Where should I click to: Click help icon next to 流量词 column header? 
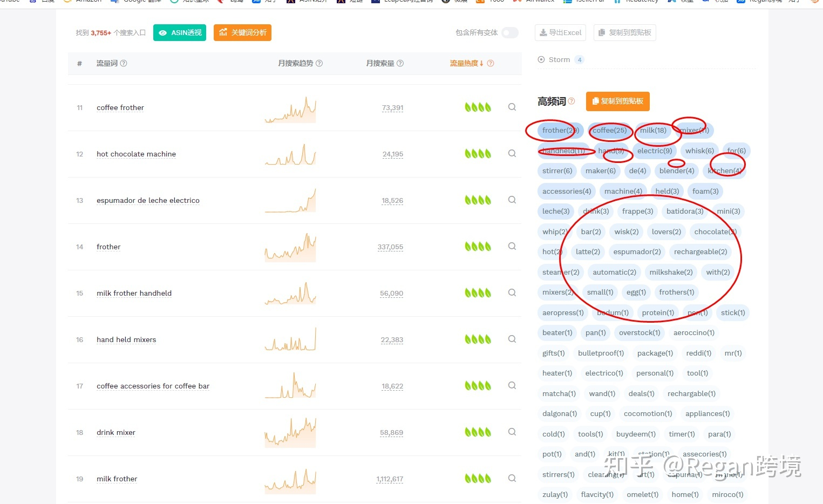[124, 63]
